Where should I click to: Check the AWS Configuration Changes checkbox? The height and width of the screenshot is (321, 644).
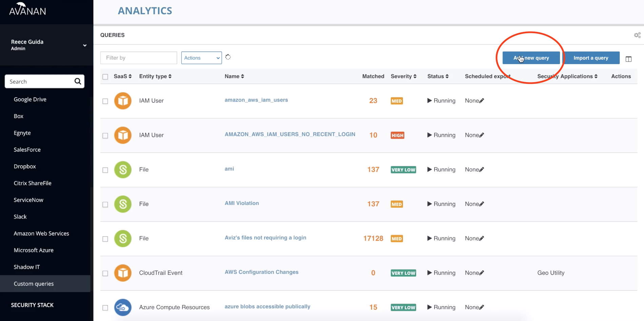[105, 273]
